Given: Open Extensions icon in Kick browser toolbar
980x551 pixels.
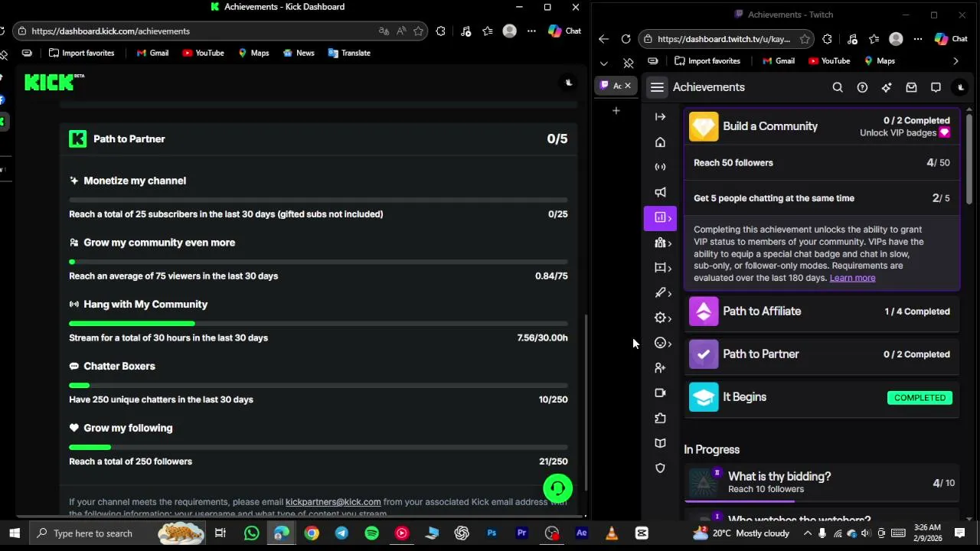Looking at the screenshot, I should click(x=440, y=31).
